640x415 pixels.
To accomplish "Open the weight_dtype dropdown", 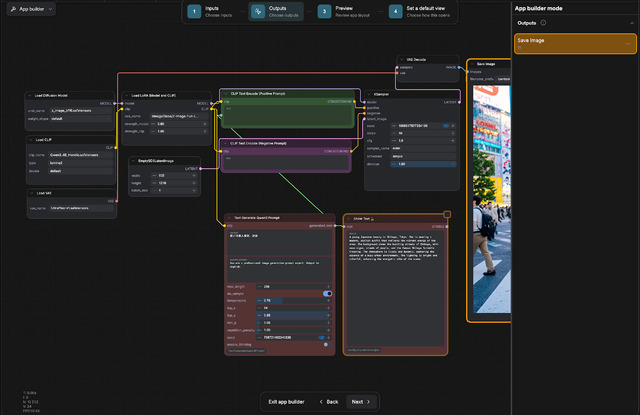I will (x=80, y=117).
